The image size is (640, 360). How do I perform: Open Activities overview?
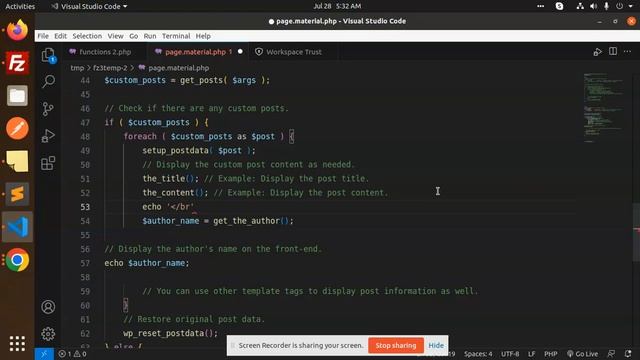(20, 6)
